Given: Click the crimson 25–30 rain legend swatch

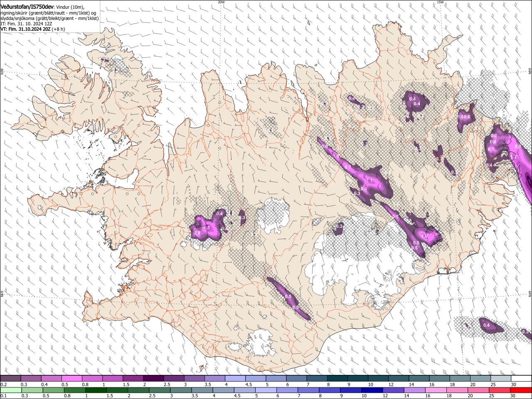Looking at the screenshot, I should [500, 390].
